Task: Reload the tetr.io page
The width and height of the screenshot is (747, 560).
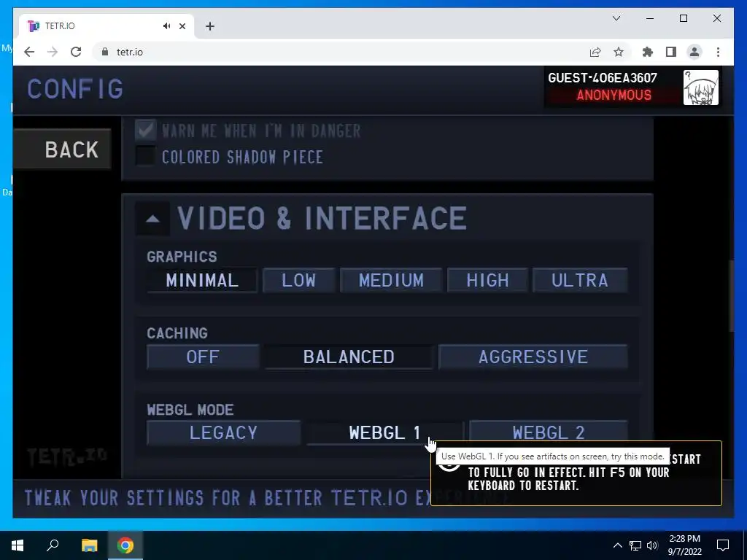Action: point(76,52)
